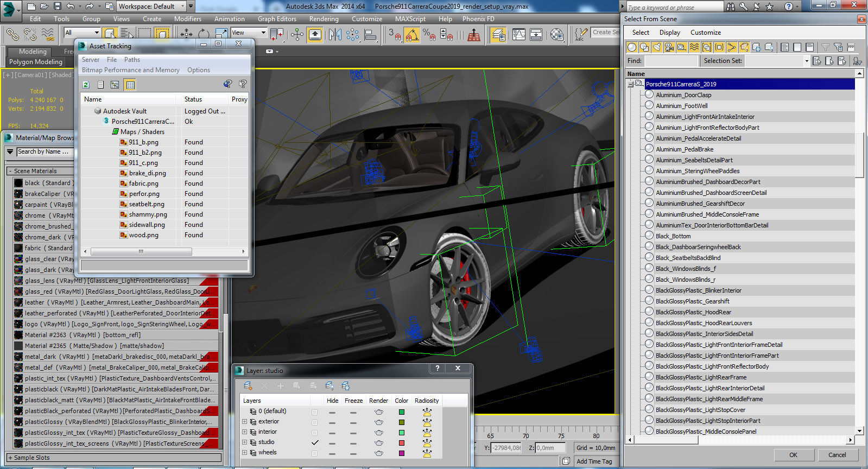Make interior the current layer via its checkbox

tap(314, 432)
